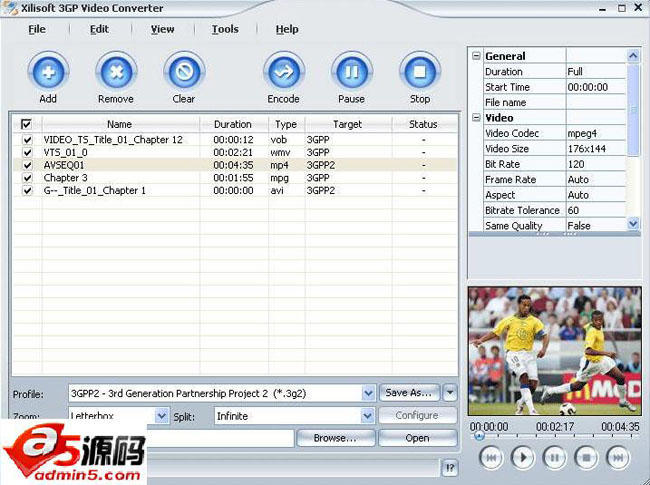Screen dimensions: 650x485
Task: Click the Configure button
Action: coord(417,415)
